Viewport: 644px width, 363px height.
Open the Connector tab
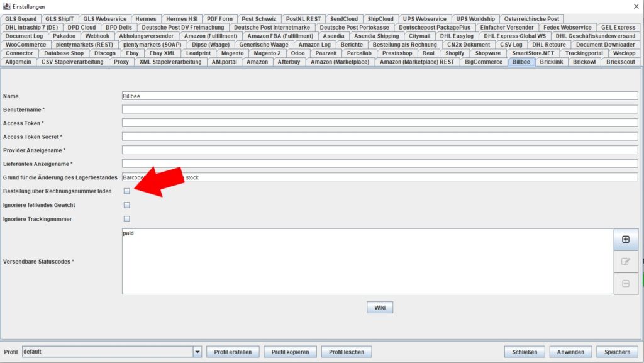pos(19,53)
